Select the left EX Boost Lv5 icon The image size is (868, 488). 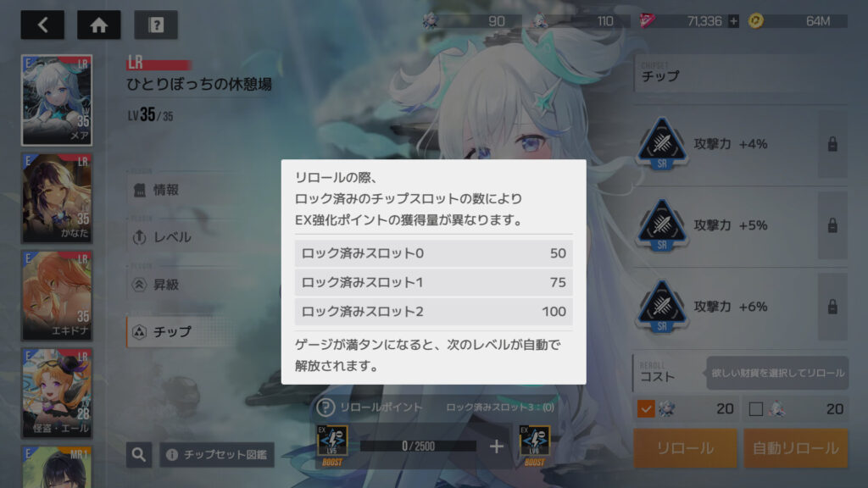[332, 445]
